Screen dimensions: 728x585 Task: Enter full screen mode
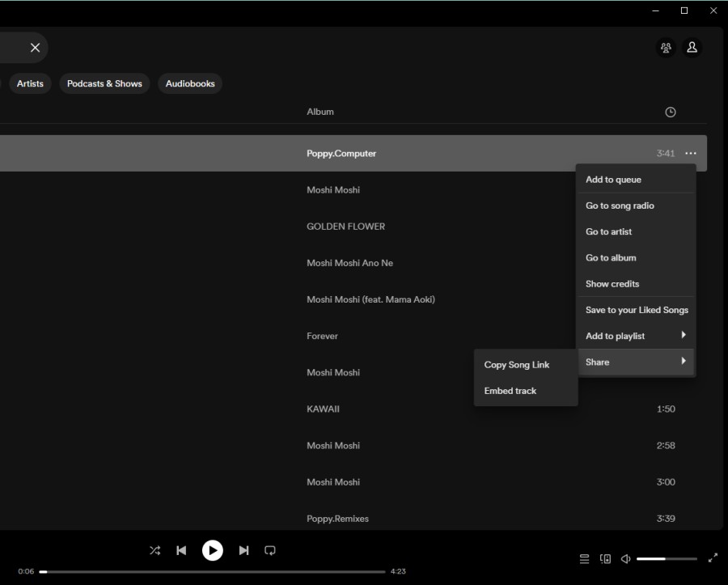713,558
